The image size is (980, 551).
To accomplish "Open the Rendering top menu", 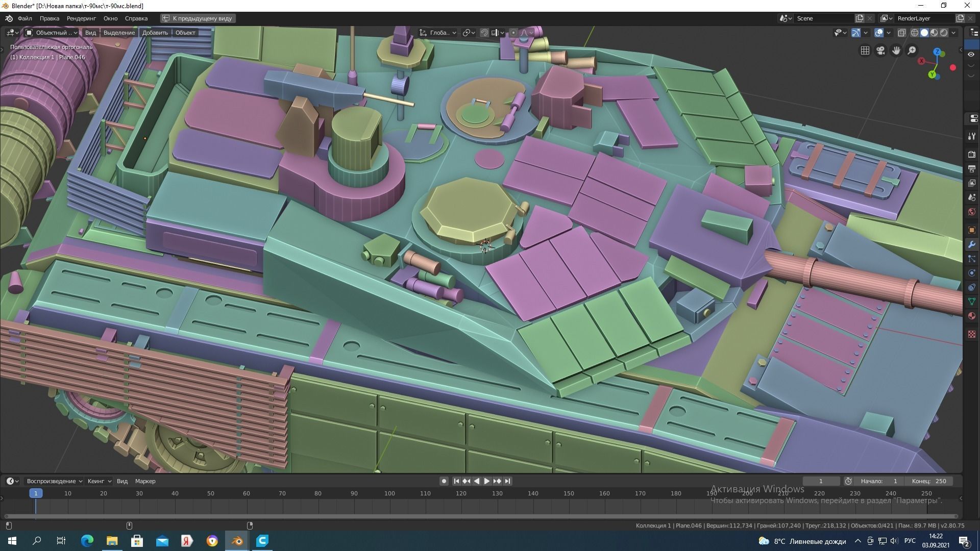I will pyautogui.click(x=81, y=18).
